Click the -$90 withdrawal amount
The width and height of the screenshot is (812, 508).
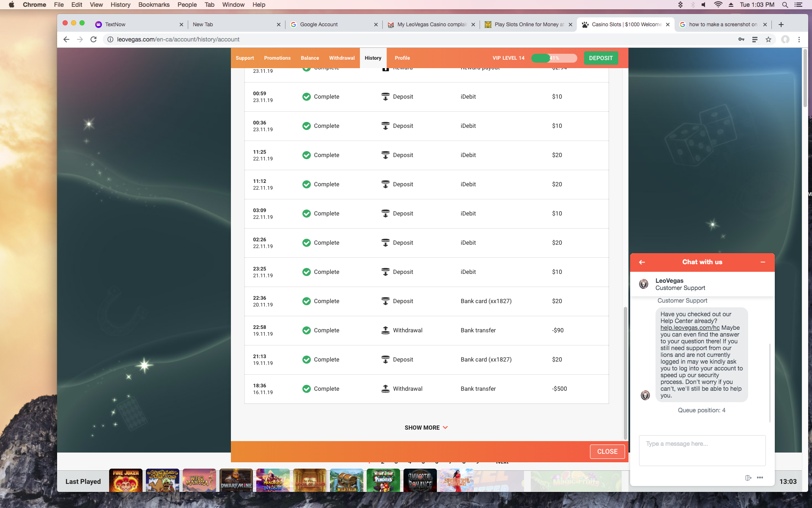pos(558,330)
